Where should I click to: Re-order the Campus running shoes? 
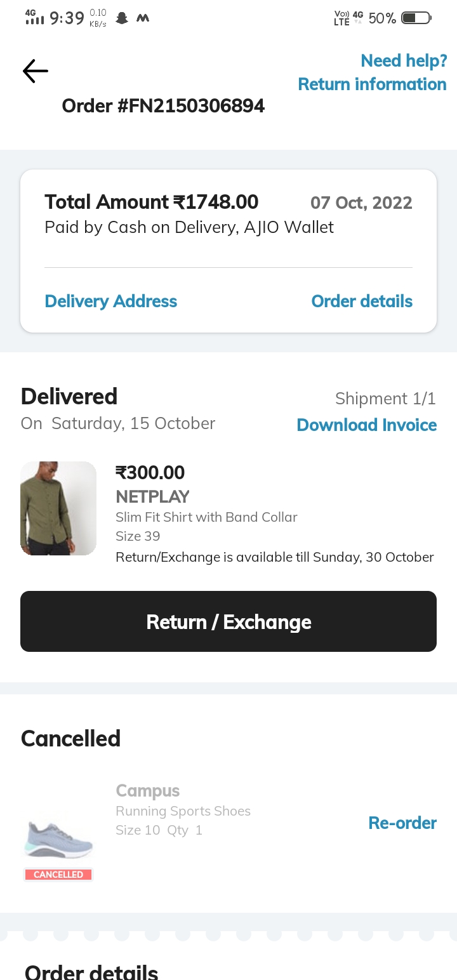click(x=402, y=823)
